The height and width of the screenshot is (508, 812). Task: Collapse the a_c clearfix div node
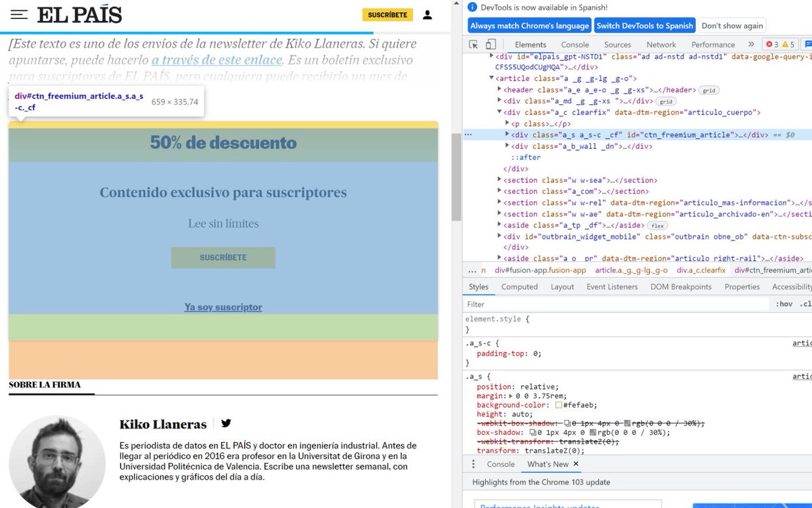(500, 112)
